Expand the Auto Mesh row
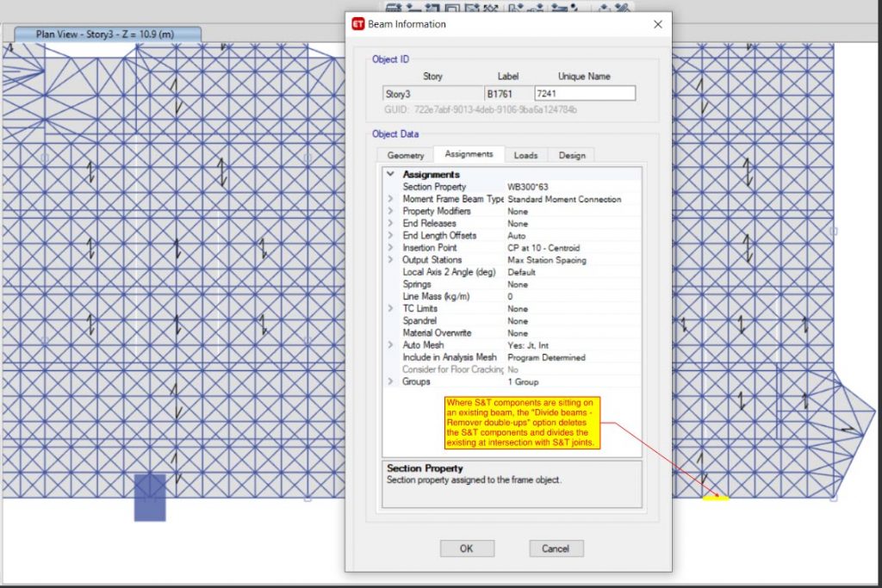Screen dimensions: 882x588 (x=390, y=345)
